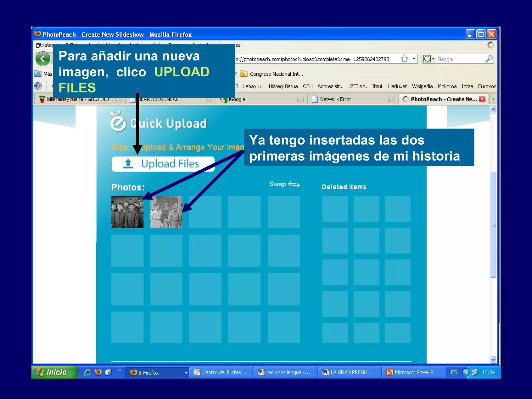Screen dimensions: 532x399
Task: Click the Deleted items heading
Action: [x=344, y=187]
